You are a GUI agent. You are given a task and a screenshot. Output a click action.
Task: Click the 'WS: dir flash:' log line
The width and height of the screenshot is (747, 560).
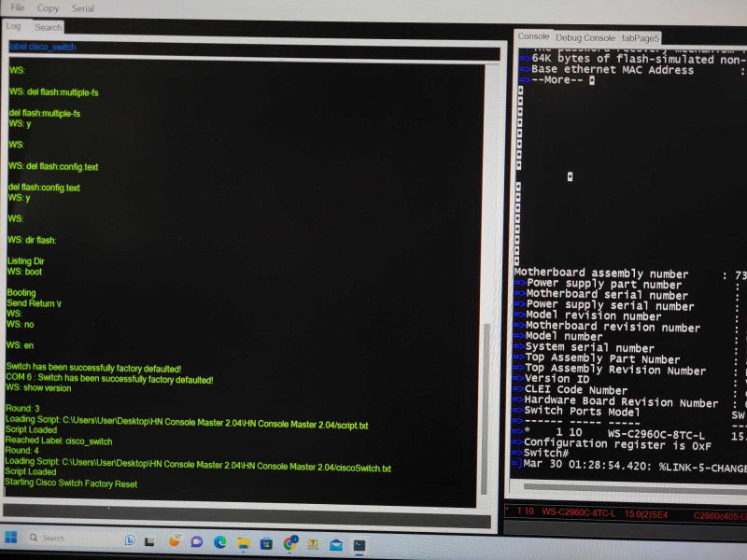(32, 240)
